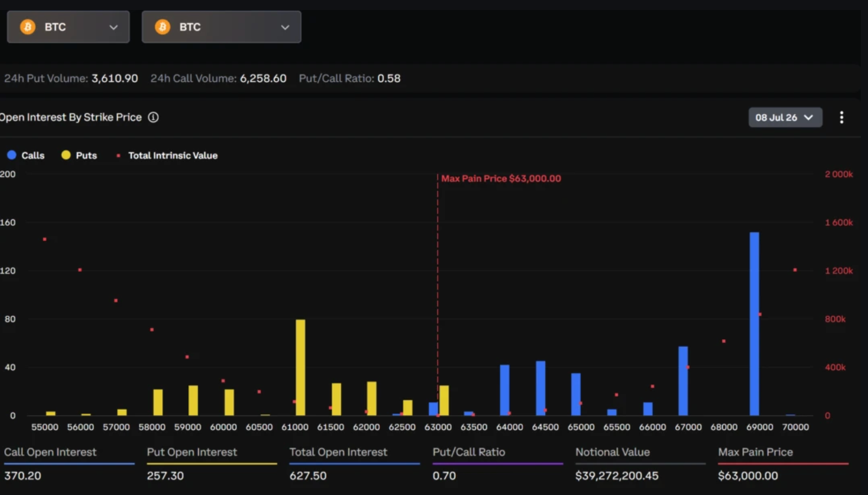Screen dimensions: 868x495
Task: Click the 60000 strike put bar
Action: [x=229, y=402]
